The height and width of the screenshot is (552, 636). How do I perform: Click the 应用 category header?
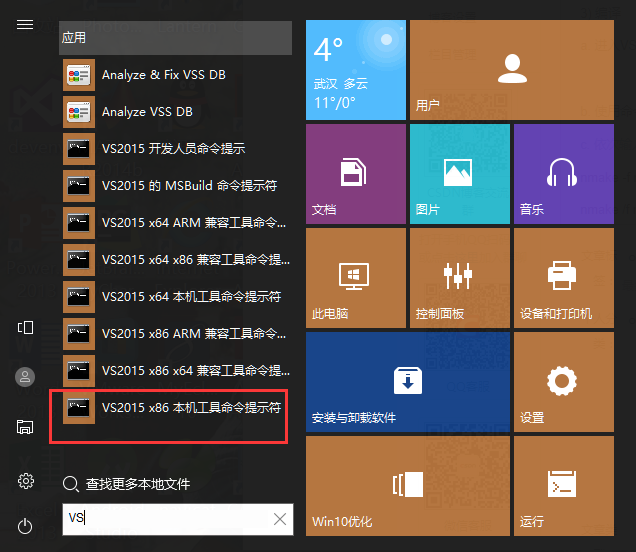[175, 38]
